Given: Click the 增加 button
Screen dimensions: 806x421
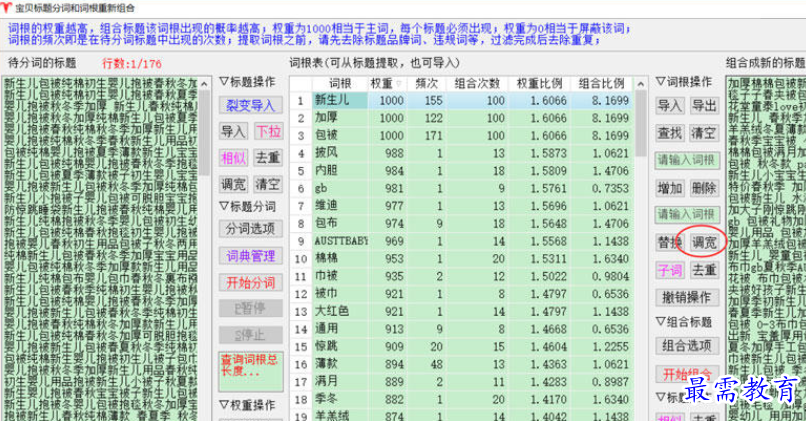Looking at the screenshot, I should (x=670, y=188).
